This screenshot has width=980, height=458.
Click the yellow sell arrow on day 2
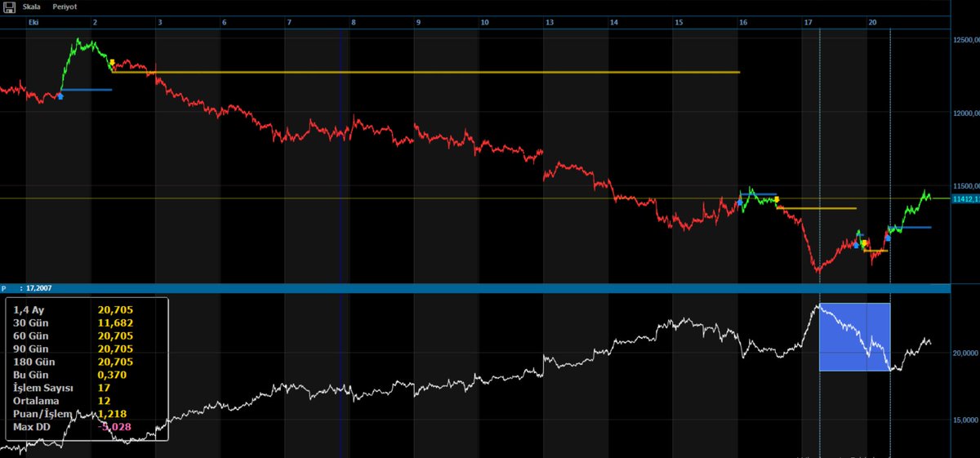[x=112, y=63]
